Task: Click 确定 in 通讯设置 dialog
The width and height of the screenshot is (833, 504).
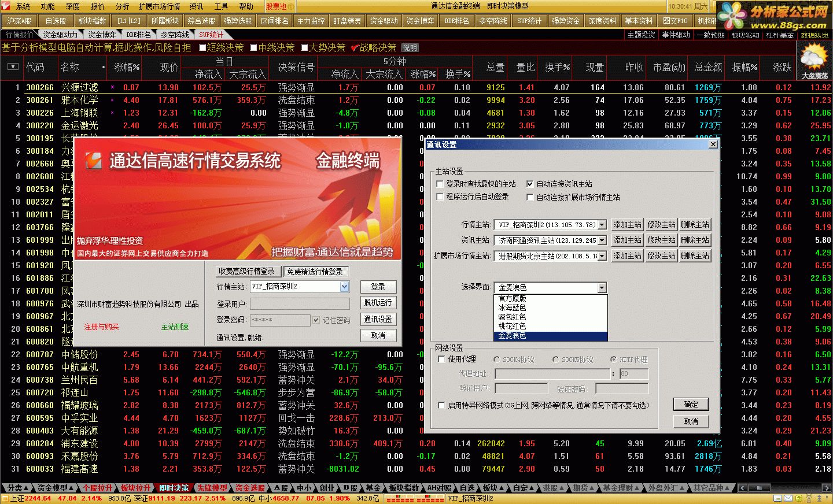Action: 691,404
